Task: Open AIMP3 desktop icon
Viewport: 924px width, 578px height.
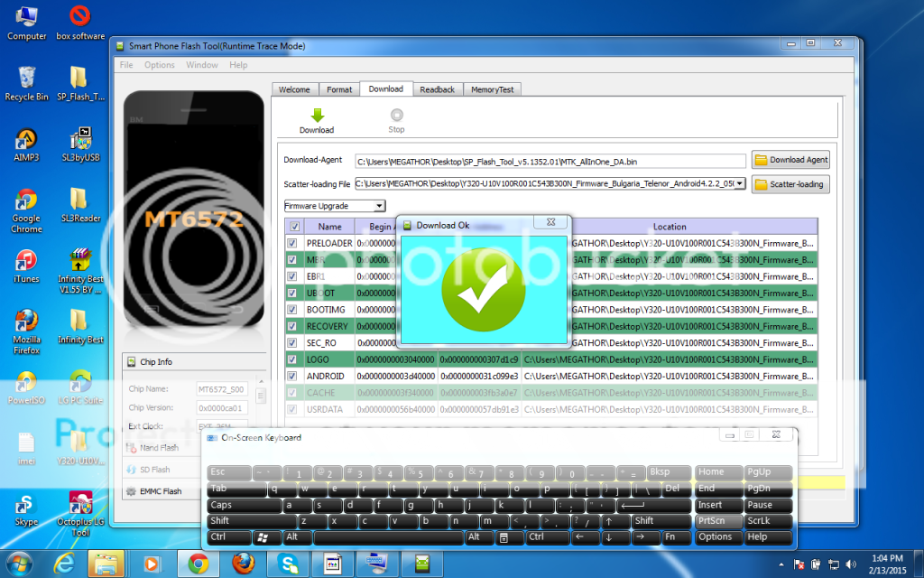Action: click(x=26, y=140)
